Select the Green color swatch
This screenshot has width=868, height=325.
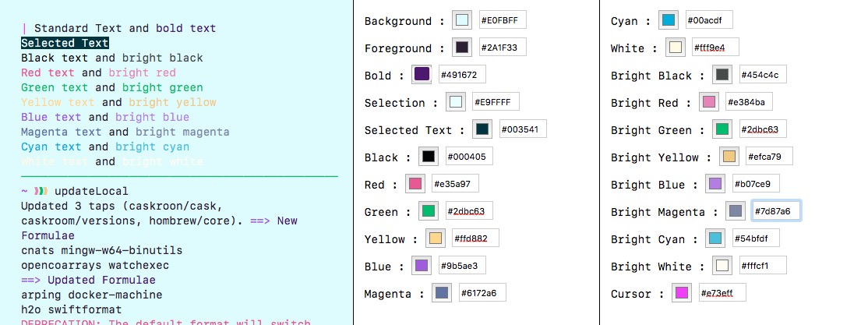coord(429,211)
